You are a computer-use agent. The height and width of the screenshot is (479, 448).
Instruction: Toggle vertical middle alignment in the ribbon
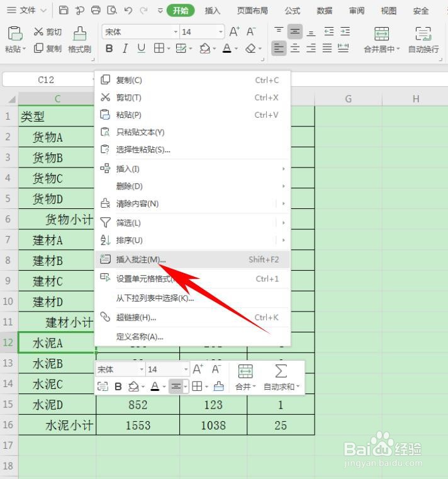pyautogui.click(x=294, y=31)
